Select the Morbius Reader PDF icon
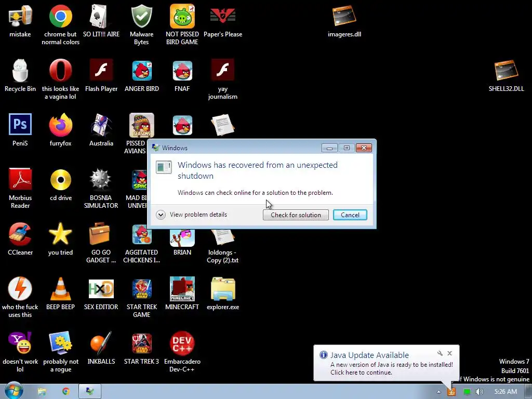The height and width of the screenshot is (399, 532). [20, 179]
